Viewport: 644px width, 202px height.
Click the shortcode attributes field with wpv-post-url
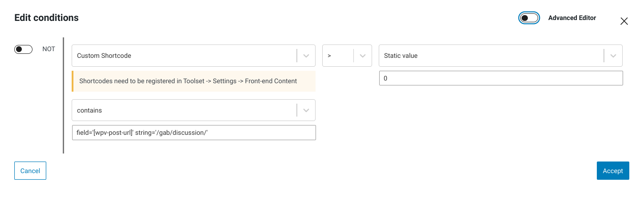pos(194,133)
